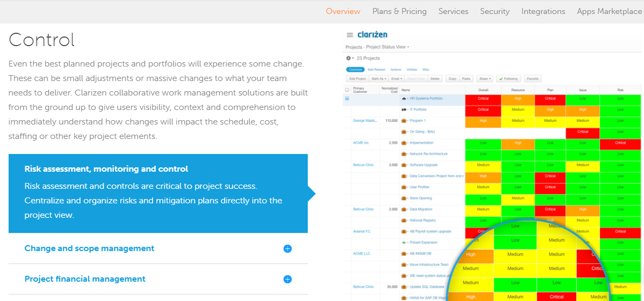
Task: Open the Plans & Pricing nav tab
Action: 399,11
